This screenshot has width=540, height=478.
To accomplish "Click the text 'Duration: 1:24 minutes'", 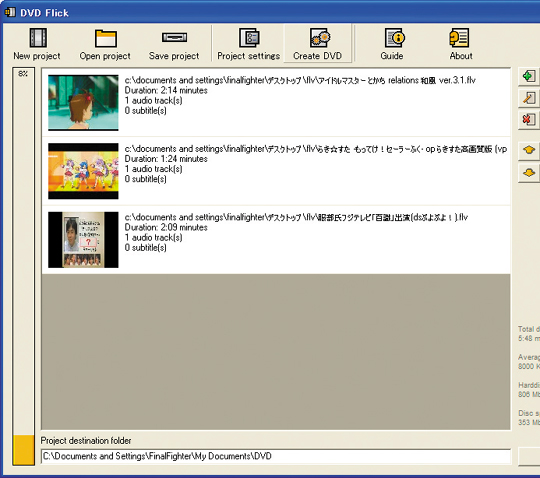I will tap(166, 159).
